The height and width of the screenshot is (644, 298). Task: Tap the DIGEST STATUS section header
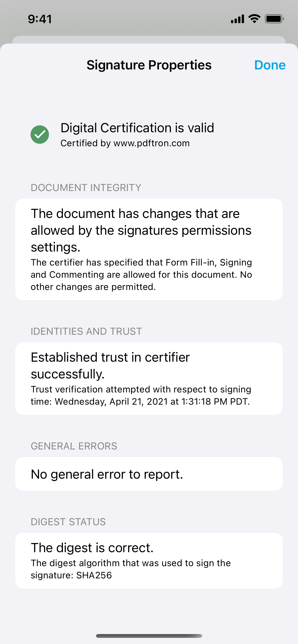[68, 522]
